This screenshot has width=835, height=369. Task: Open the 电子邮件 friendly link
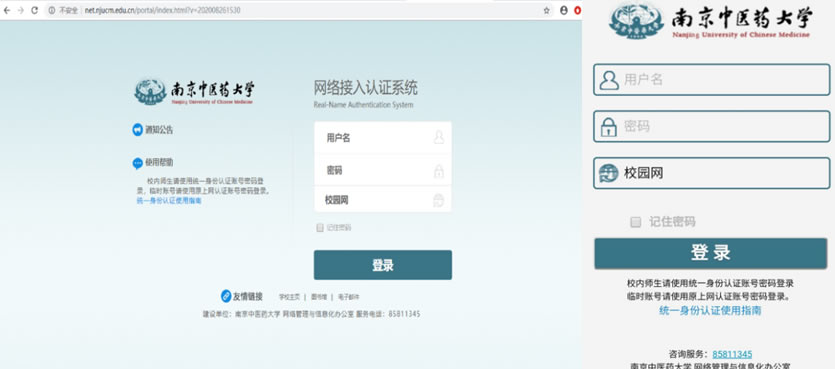[348, 297]
